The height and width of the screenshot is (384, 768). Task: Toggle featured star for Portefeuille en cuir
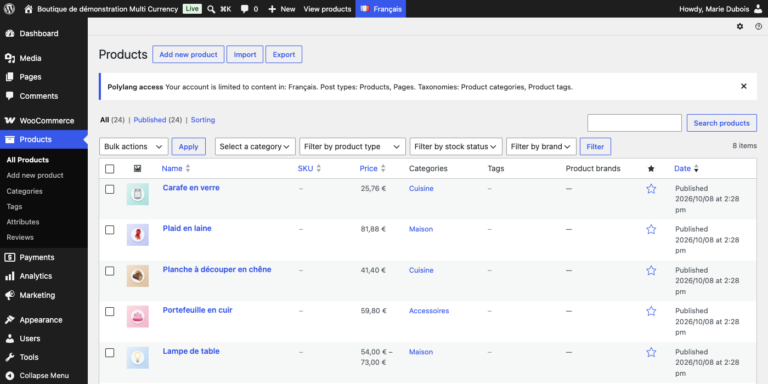[x=651, y=311]
